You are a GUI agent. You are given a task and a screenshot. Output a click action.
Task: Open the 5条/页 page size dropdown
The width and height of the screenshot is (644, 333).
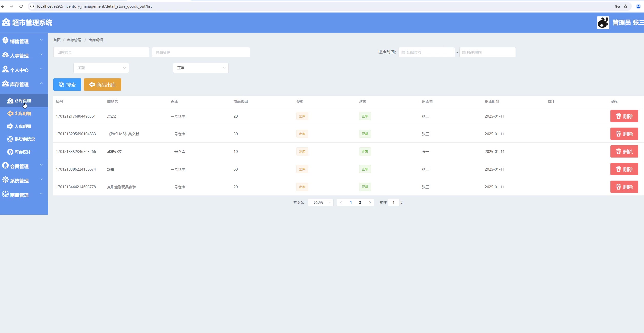pyautogui.click(x=320, y=202)
